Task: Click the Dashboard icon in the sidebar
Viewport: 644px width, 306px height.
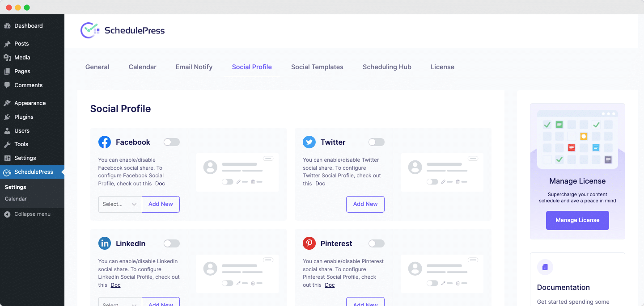Action: 7,26
